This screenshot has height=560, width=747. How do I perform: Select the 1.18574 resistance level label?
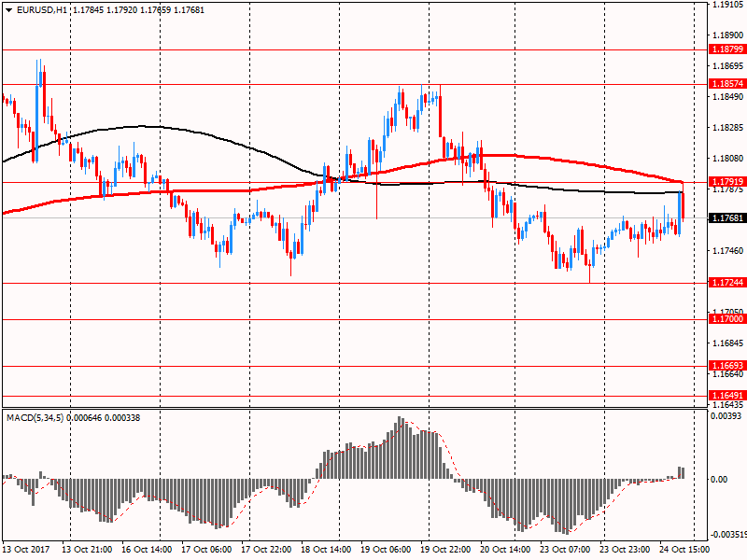point(727,84)
